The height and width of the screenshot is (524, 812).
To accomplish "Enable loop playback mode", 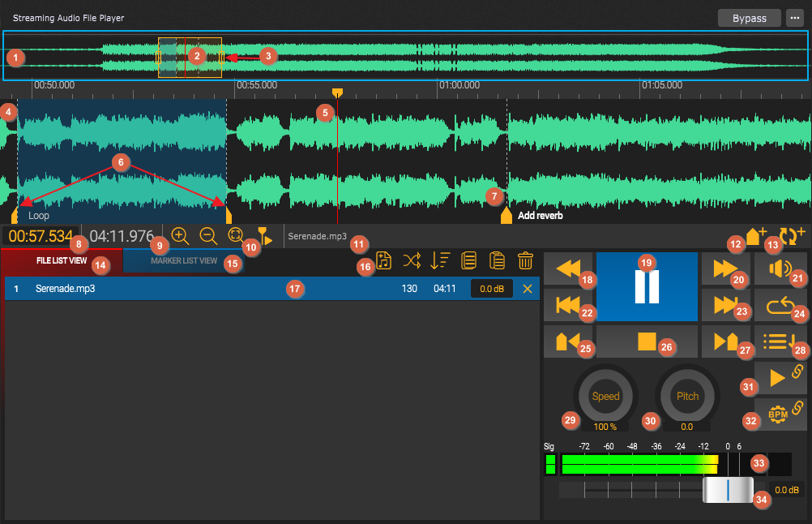I will 780,307.
